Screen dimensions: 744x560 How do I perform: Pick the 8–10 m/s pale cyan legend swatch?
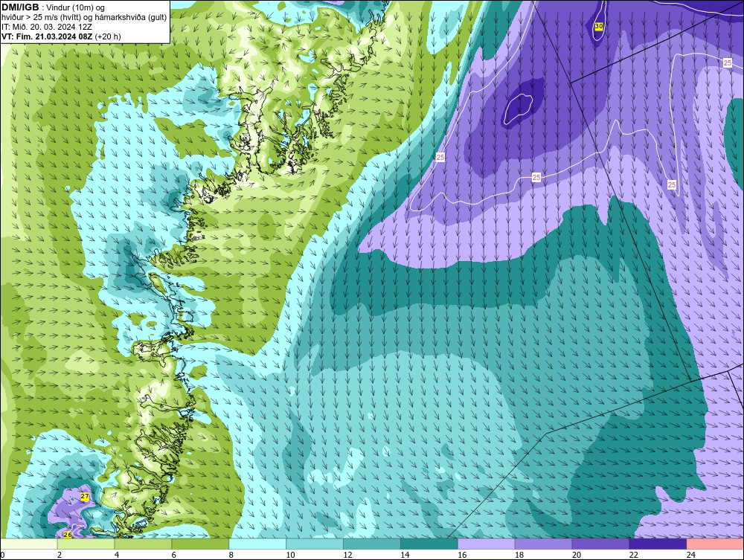[x=257, y=544]
